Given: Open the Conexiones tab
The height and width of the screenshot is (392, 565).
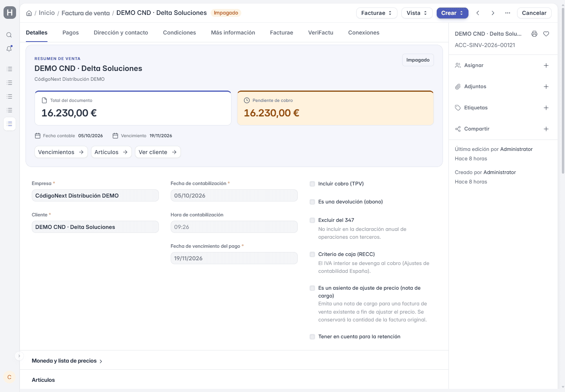Looking at the screenshot, I should click(x=364, y=33).
